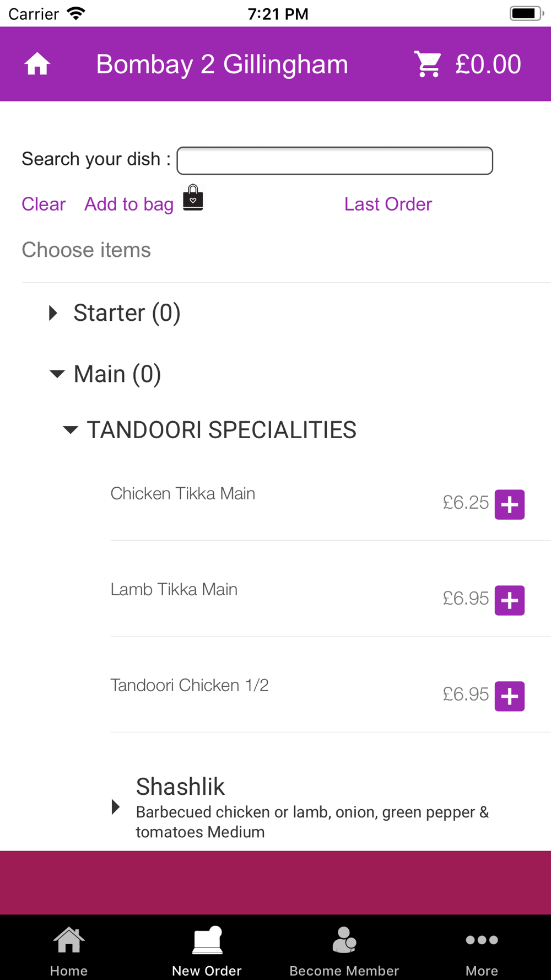Switch to the Home tab
This screenshot has width=551, height=980.
coord(69,949)
